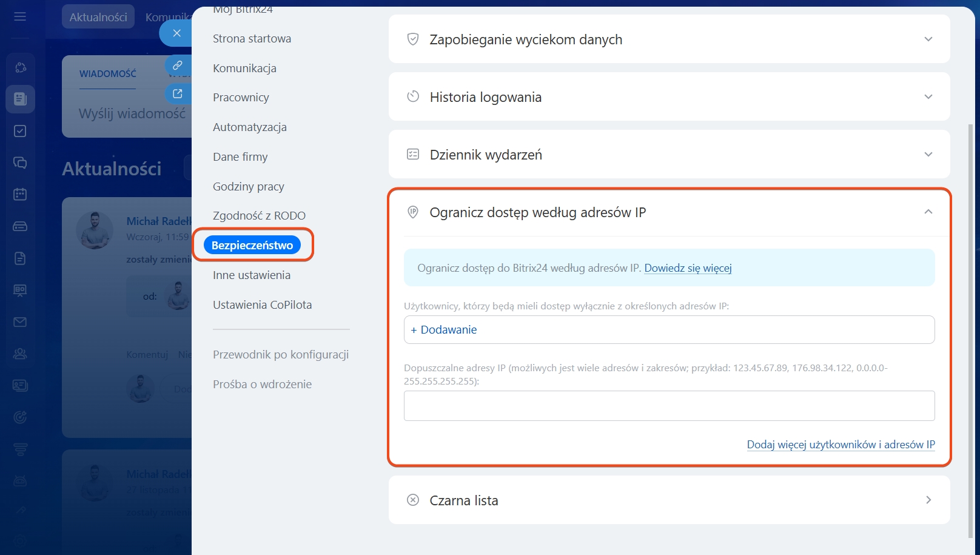The height and width of the screenshot is (555, 980).
Task: Select Pracownicy in settings menu
Action: tap(241, 98)
